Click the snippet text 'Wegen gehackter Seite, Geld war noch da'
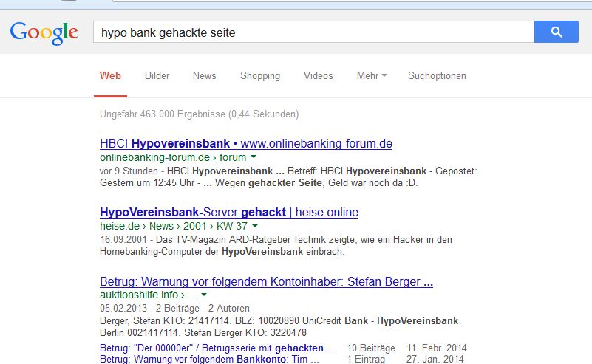The height and width of the screenshot is (364, 592). [316, 183]
